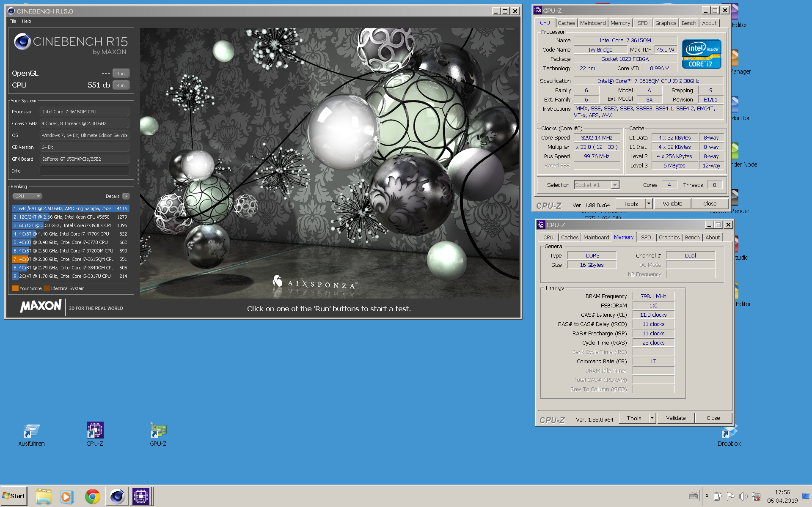Select ranking row Intel Core i7-3930K

71,225
